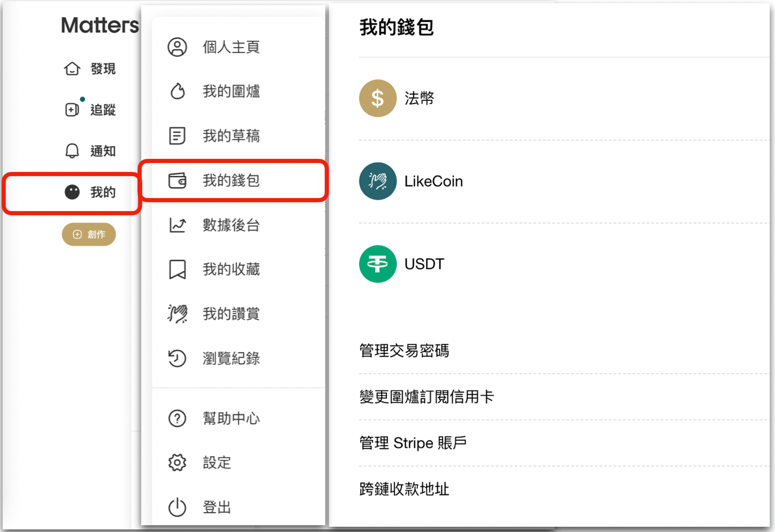Viewport: 775px width, 532px height.
Task: Open 我的收藏 menu item
Action: tap(231, 269)
